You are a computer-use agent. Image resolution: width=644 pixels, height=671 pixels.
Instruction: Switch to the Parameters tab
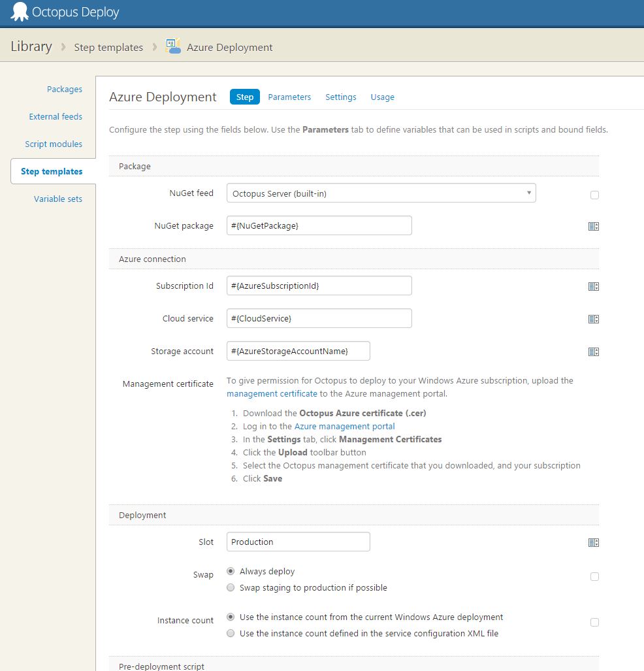click(289, 97)
